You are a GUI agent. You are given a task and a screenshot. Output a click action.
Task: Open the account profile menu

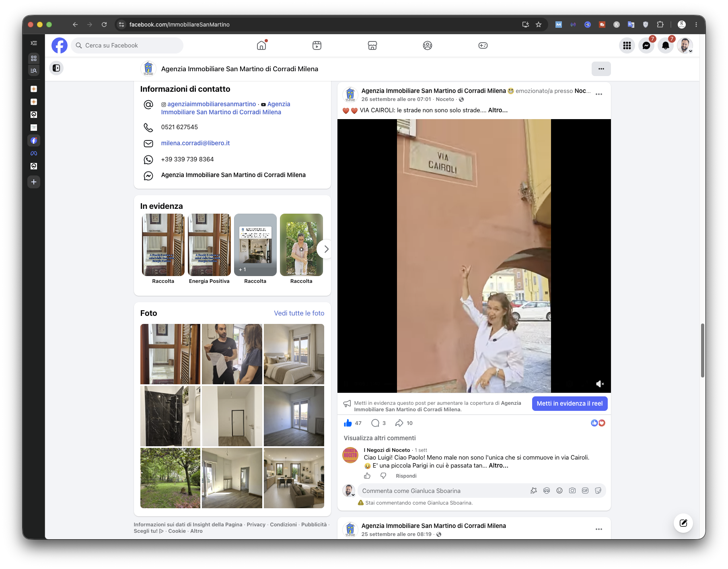685,45
